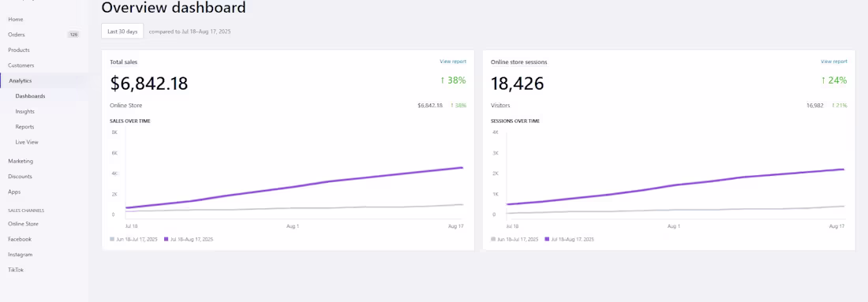The height and width of the screenshot is (302, 868).
Task: Click the Online Store row label in card
Action: [126, 106]
